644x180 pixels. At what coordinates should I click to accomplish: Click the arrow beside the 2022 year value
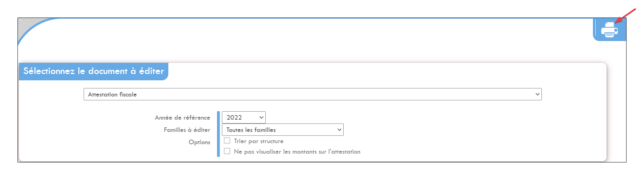(261, 118)
